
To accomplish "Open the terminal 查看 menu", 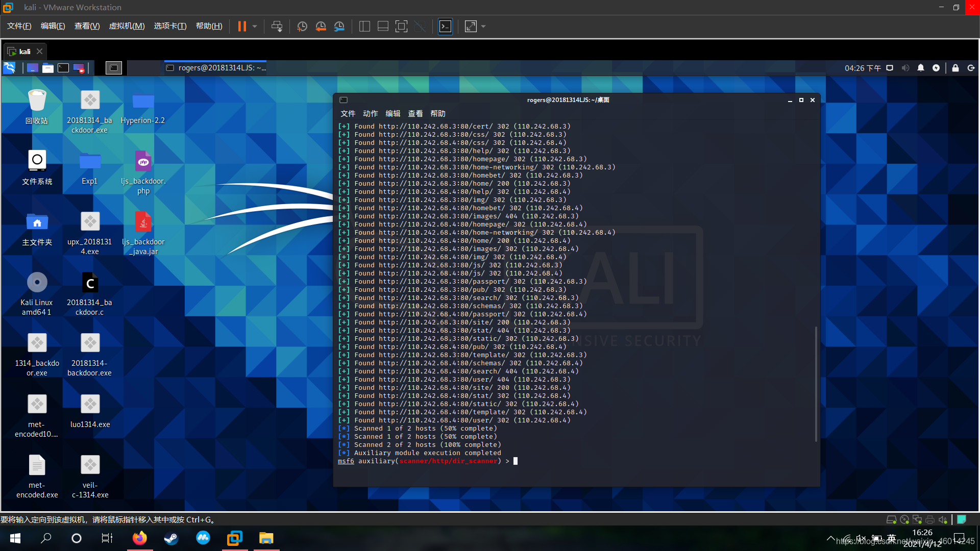I will pos(415,113).
